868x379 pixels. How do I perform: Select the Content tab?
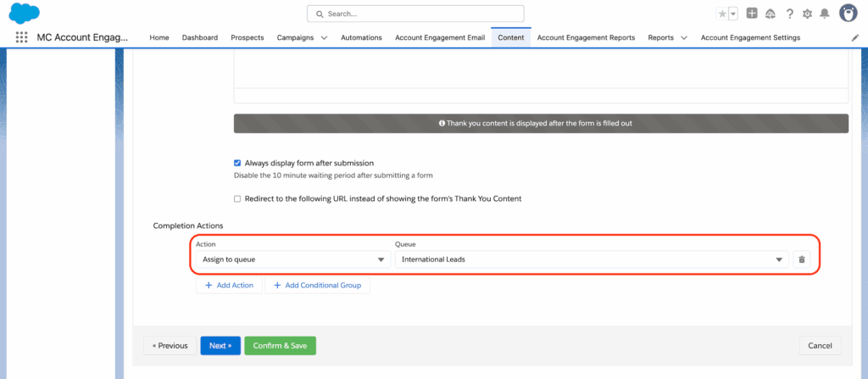511,37
